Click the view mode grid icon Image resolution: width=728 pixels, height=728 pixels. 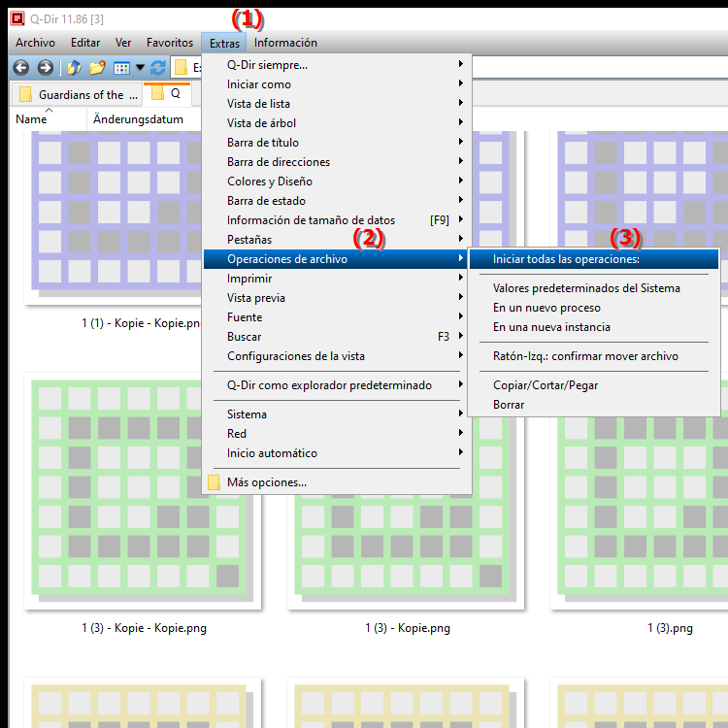click(x=121, y=68)
